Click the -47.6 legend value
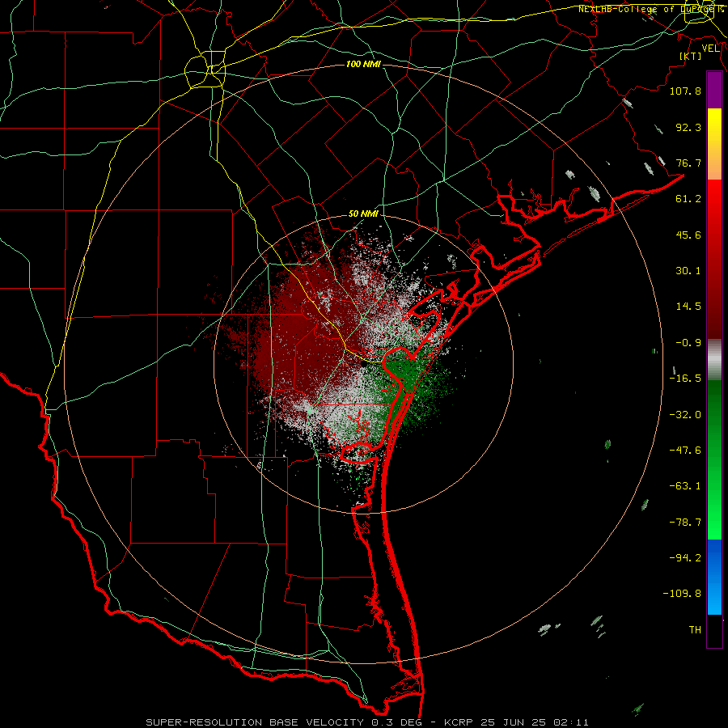The image size is (728, 728). (685, 451)
